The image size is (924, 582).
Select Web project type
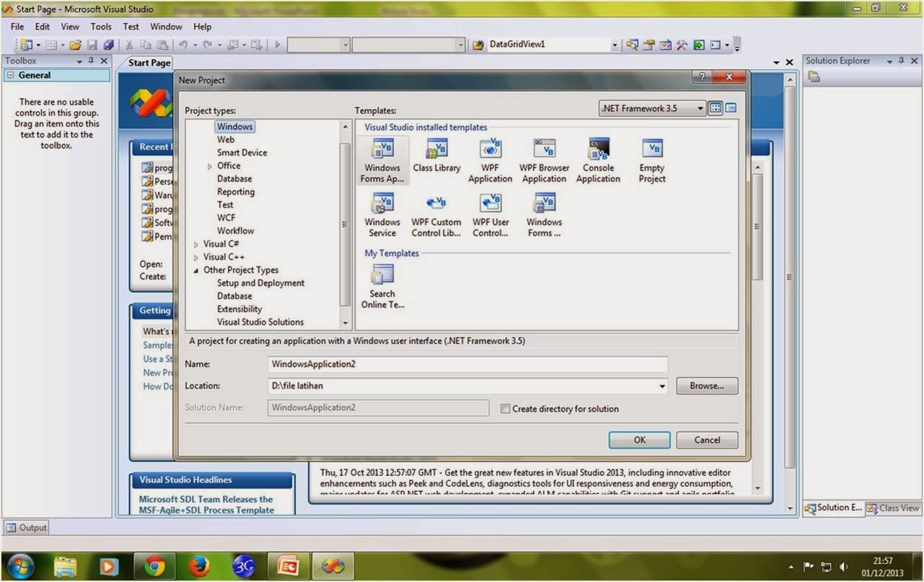(226, 139)
